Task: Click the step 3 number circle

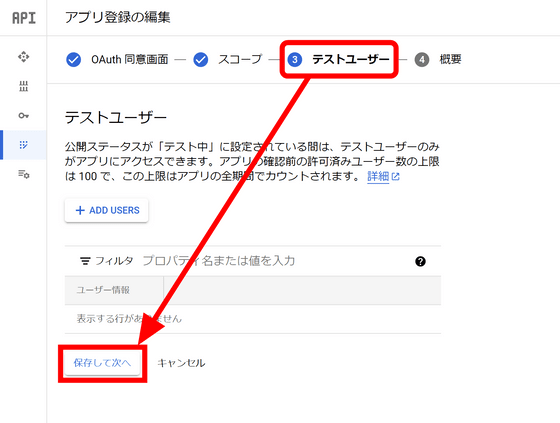Action: [295, 59]
